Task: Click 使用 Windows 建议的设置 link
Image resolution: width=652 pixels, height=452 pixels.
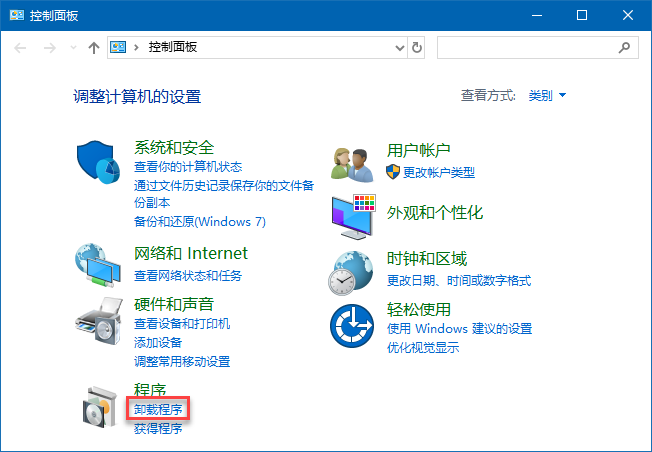Action: click(459, 329)
